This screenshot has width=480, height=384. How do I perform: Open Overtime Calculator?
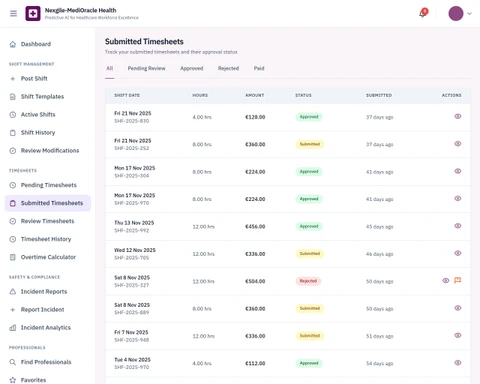[48, 257]
